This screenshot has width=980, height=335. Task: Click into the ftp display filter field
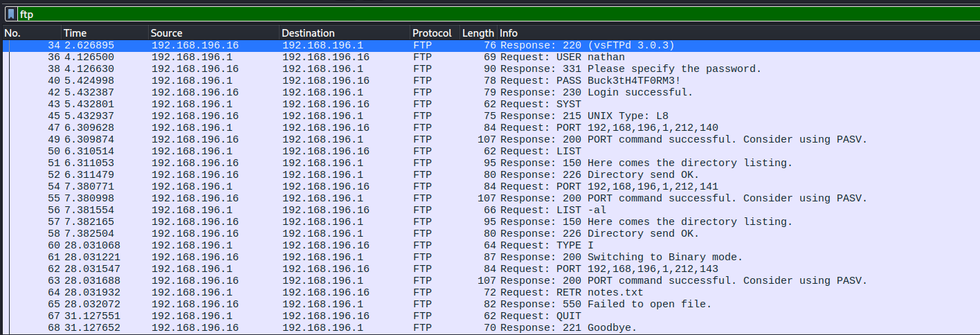484,14
